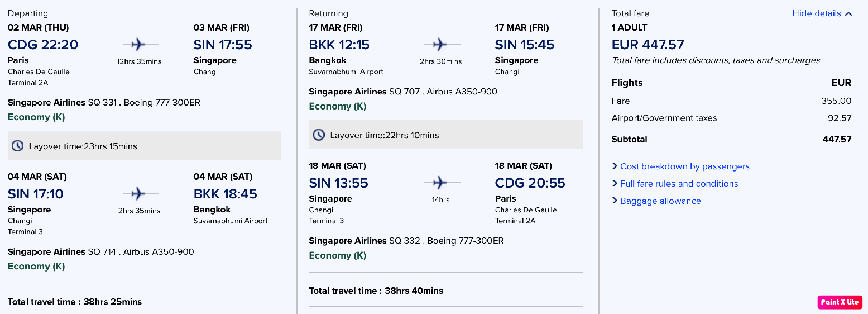Click the airplane icon for BKK to SIN return
868x314 pixels.
coord(442,44)
